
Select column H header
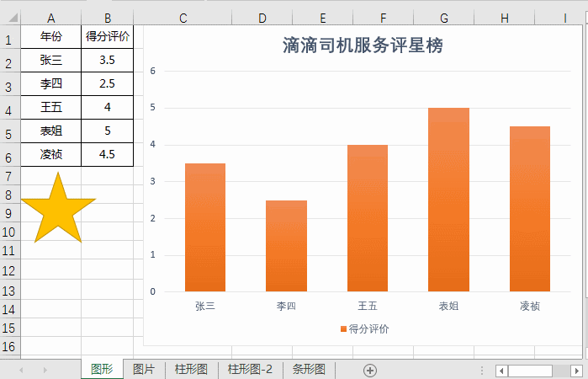tap(505, 18)
